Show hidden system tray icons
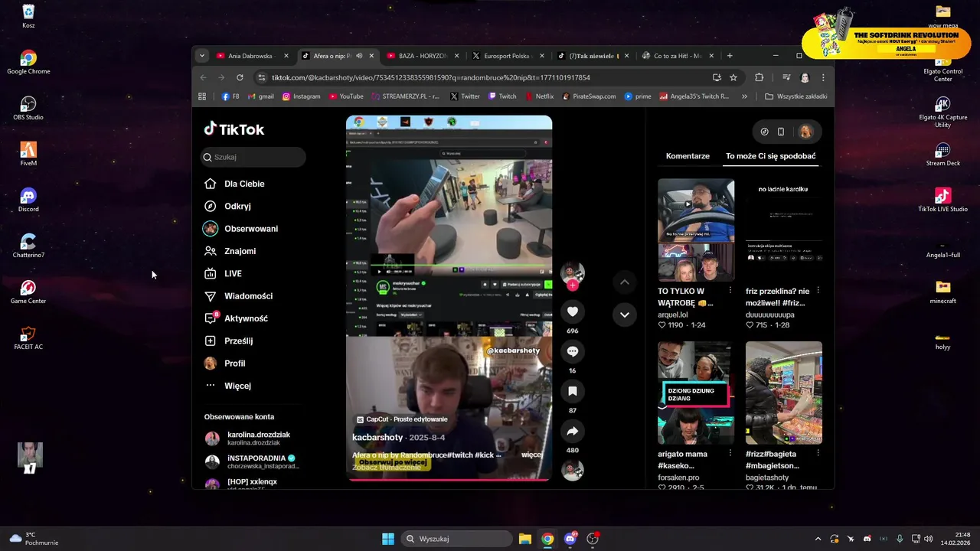The image size is (980, 551). [x=818, y=539]
